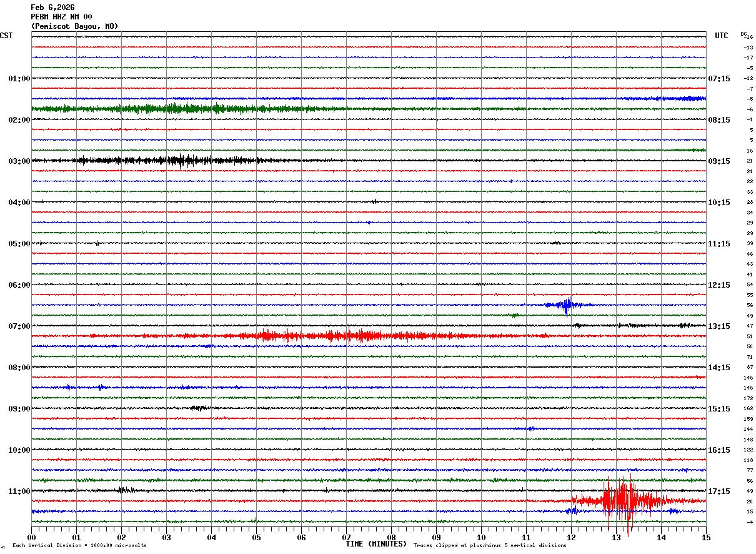
Task: Click the blue burst near minute 12
Action: pos(567,305)
